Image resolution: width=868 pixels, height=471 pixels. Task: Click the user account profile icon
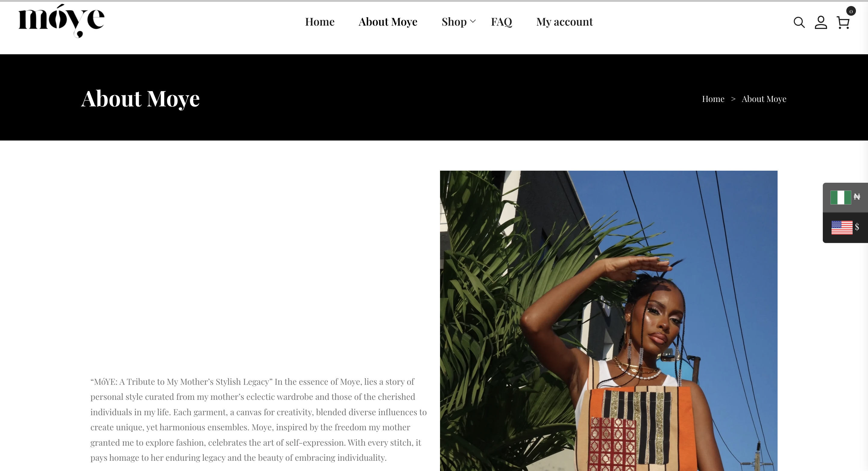pyautogui.click(x=821, y=22)
